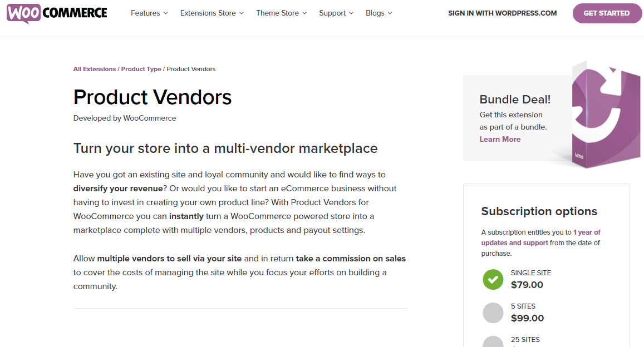Open the 1 year of updates link
The width and height of the screenshot is (644, 347).
[x=541, y=237]
